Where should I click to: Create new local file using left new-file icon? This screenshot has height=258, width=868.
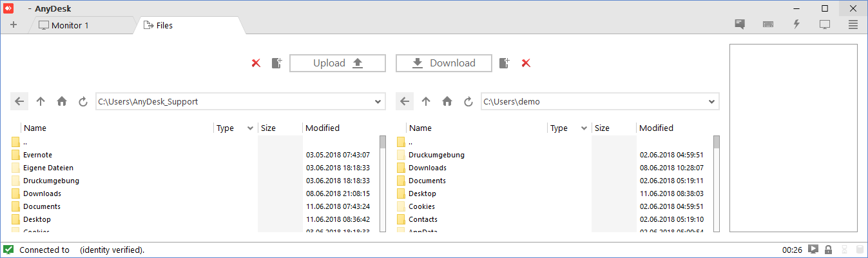point(276,63)
